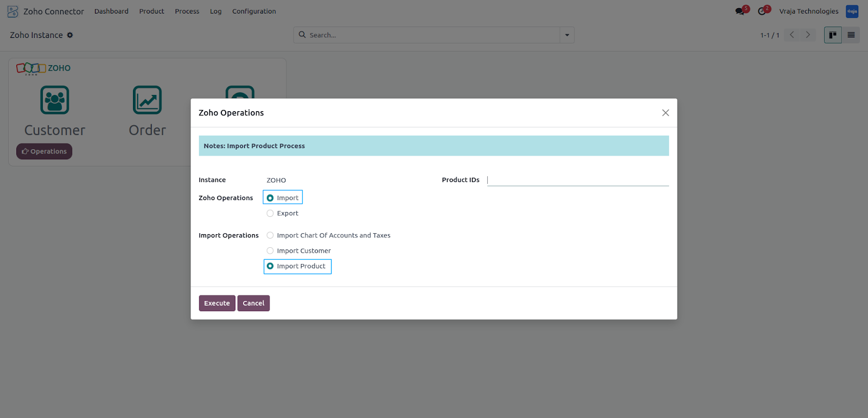Open the activities clock notification icon
Viewport: 868px width, 418px height.
coord(762,11)
